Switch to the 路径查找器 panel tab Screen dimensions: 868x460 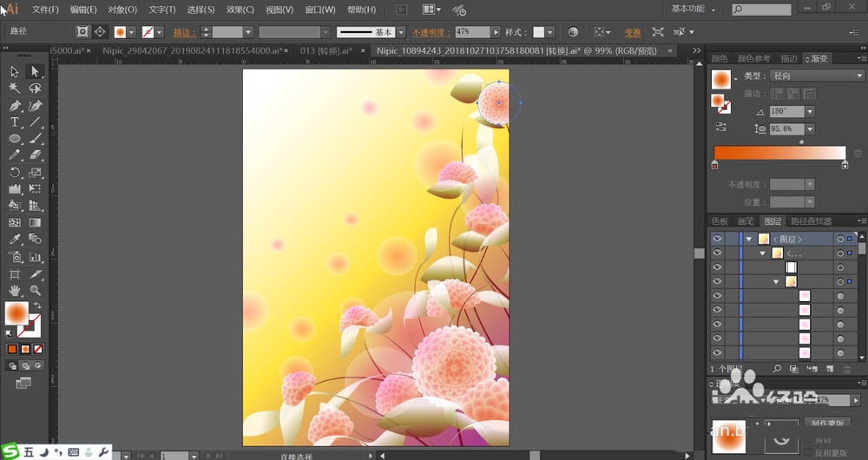click(811, 221)
